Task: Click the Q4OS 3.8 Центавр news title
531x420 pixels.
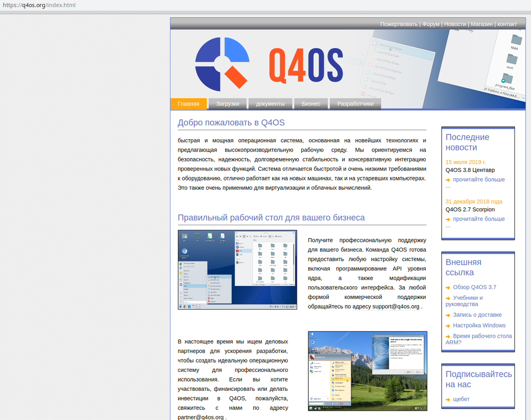Action: coord(470,170)
